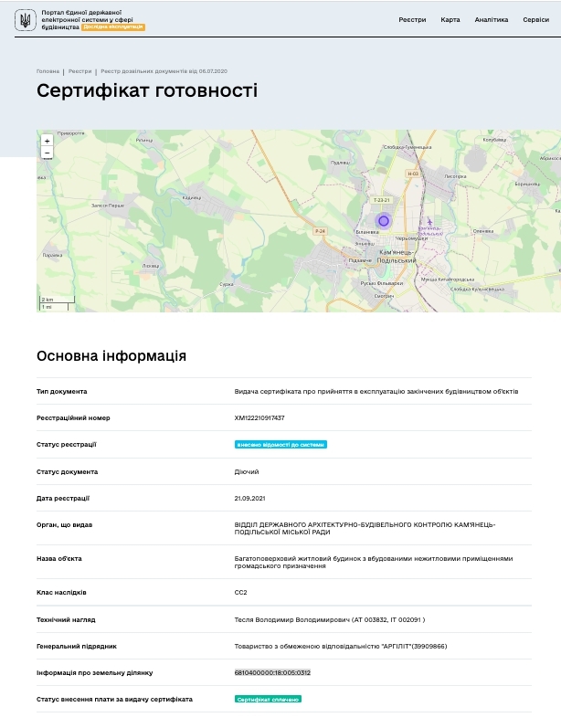
Task: Click the 'внесено відомості до системи' status badge
Action: tap(280, 445)
